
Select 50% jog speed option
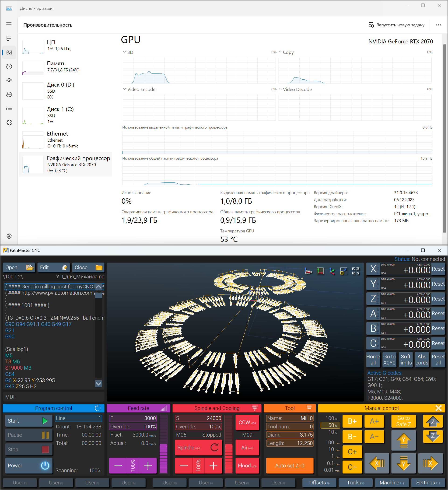(x=330, y=425)
